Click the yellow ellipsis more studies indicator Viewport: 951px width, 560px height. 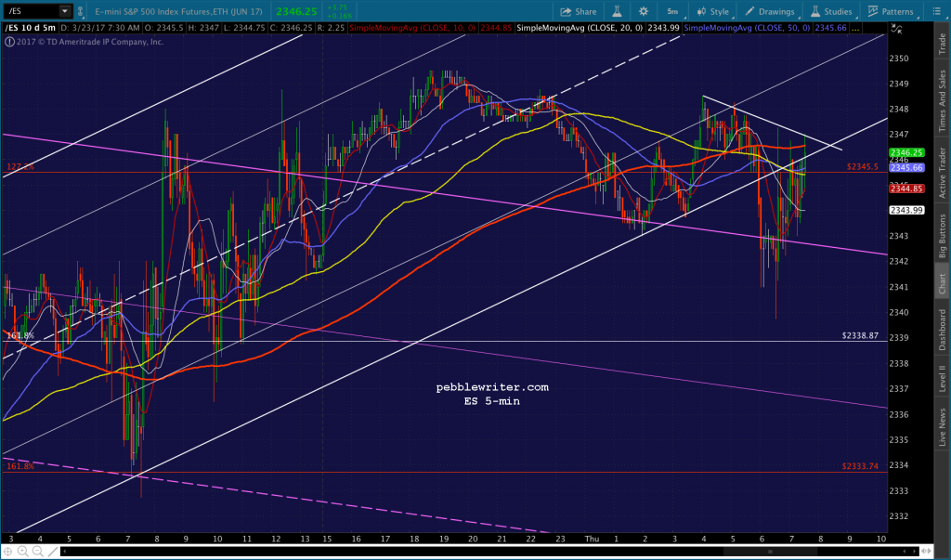tap(855, 28)
